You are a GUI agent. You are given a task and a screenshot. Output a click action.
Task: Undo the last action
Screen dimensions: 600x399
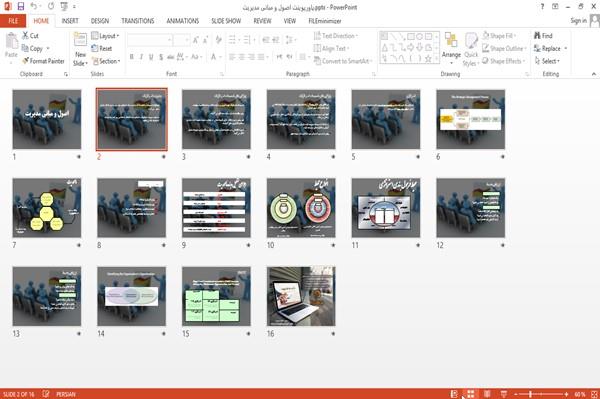34,7
